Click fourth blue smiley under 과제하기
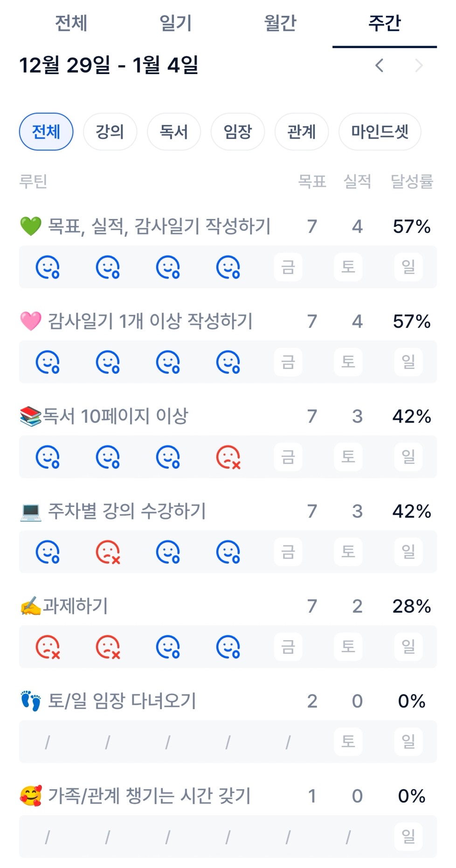Image resolution: width=456 pixels, height=868 pixels. [x=228, y=647]
